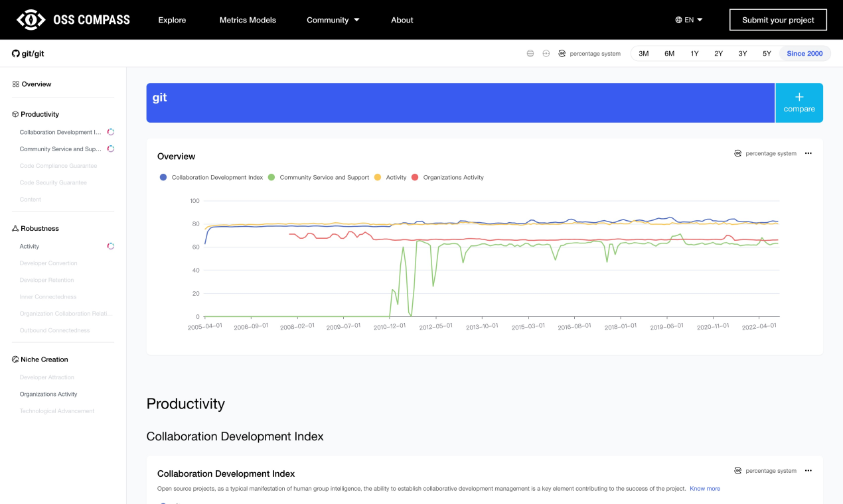Open the EN language selector
The width and height of the screenshot is (843, 504).
(689, 20)
